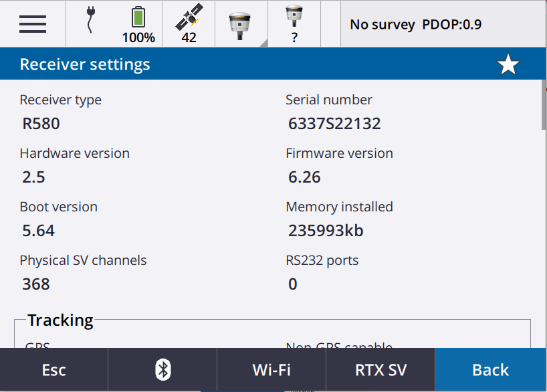Select memory installed value 235993kb
The height and width of the screenshot is (392, 547).
click(326, 230)
